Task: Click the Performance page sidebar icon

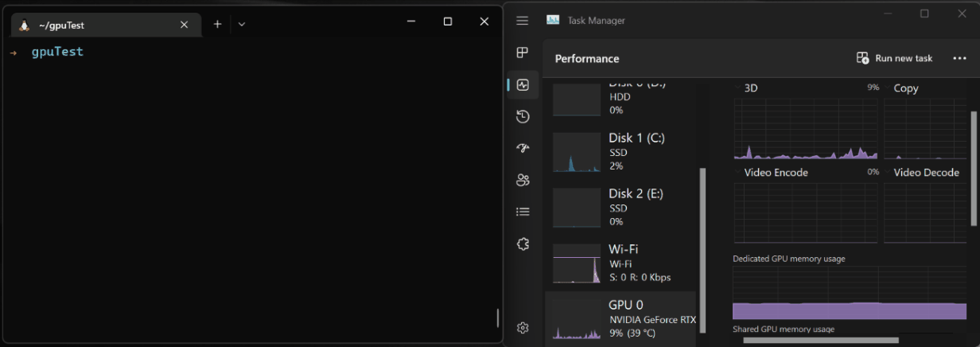Action: 523,85
